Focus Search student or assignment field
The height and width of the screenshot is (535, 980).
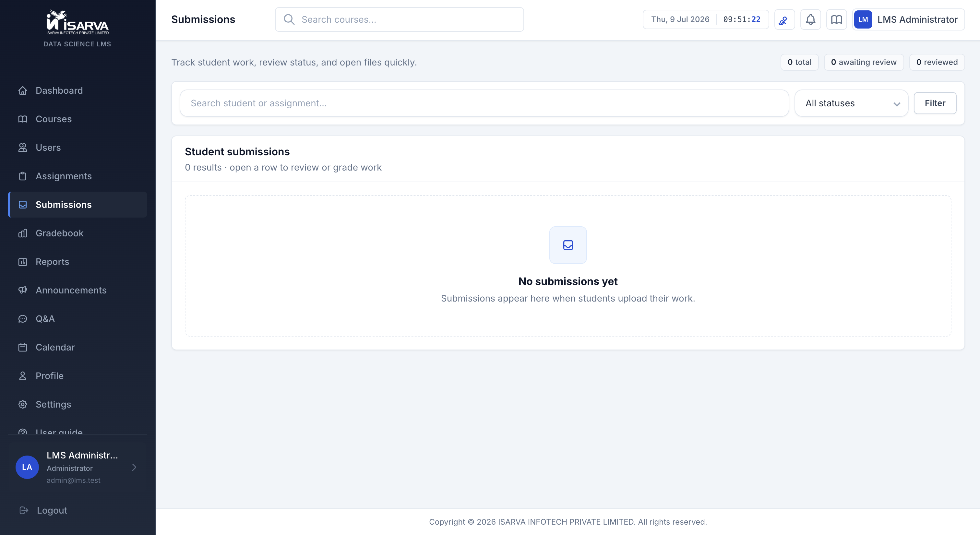click(484, 103)
